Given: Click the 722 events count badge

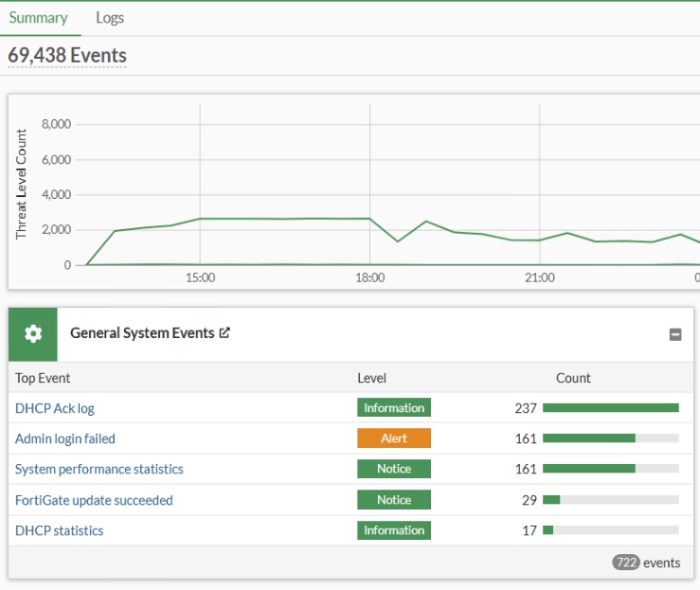Looking at the screenshot, I should pyautogui.click(x=625, y=563).
